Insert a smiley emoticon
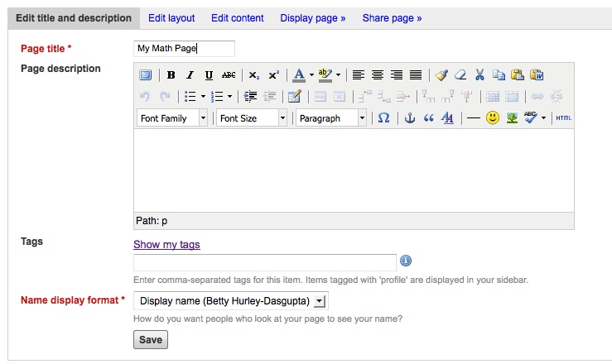This screenshot has height=364, width=612. tap(493, 118)
